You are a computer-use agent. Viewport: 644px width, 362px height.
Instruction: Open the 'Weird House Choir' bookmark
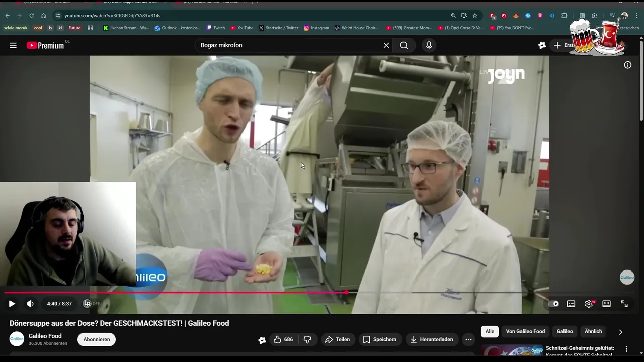tap(356, 28)
